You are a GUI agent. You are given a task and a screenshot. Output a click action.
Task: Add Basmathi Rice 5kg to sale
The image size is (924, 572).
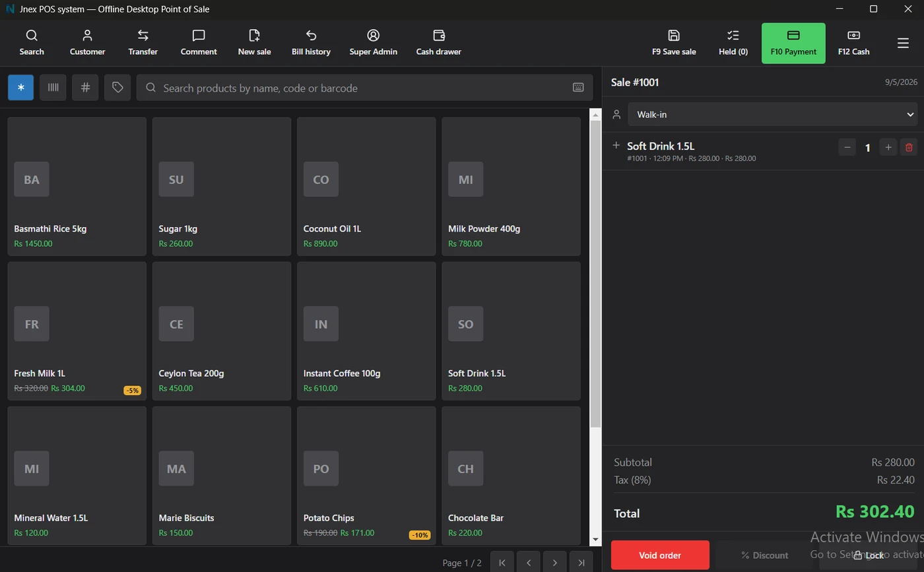pos(77,187)
